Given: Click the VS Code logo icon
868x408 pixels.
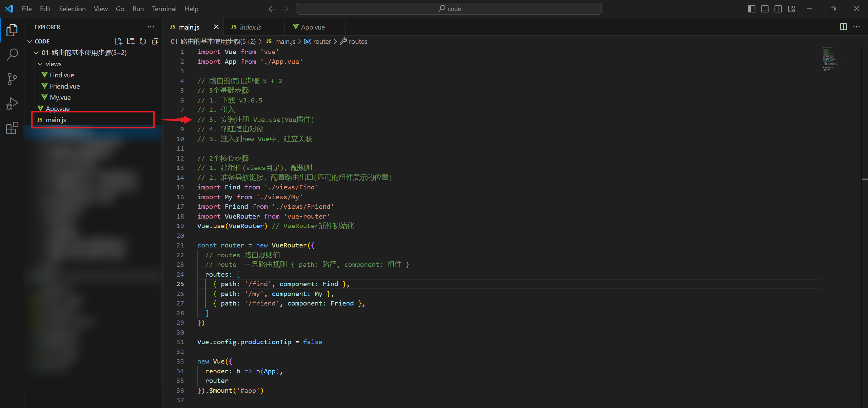Looking at the screenshot, I should click(x=9, y=9).
